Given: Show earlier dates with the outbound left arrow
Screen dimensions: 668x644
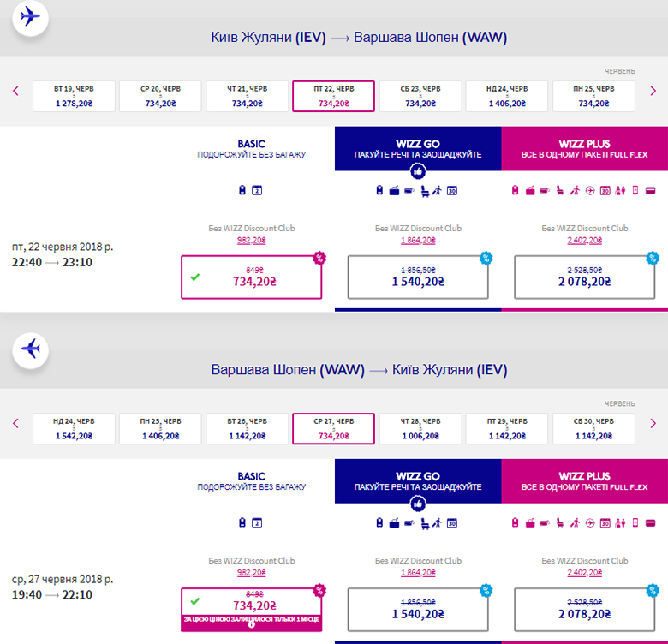Looking at the screenshot, I should pyautogui.click(x=15, y=91).
